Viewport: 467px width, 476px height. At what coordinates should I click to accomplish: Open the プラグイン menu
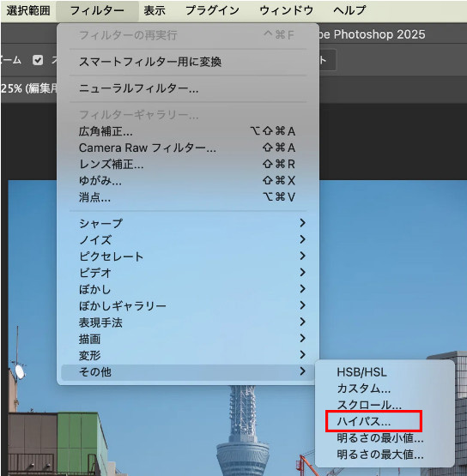point(212,10)
